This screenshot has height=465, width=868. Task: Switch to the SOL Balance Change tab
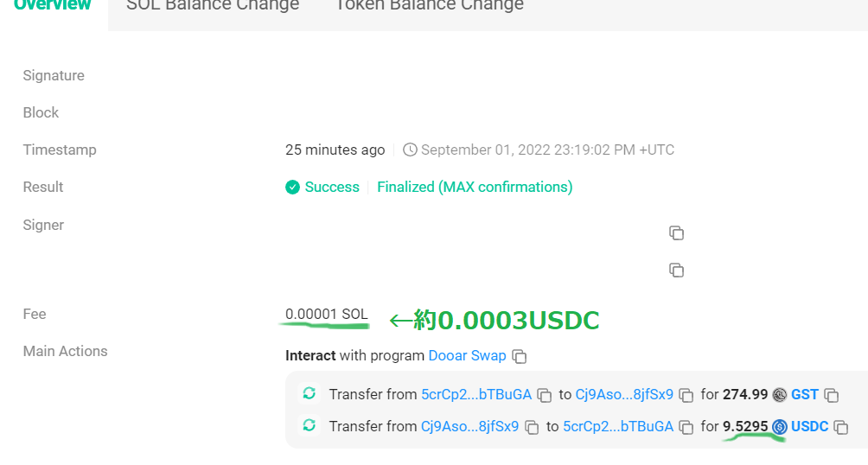[x=213, y=5]
